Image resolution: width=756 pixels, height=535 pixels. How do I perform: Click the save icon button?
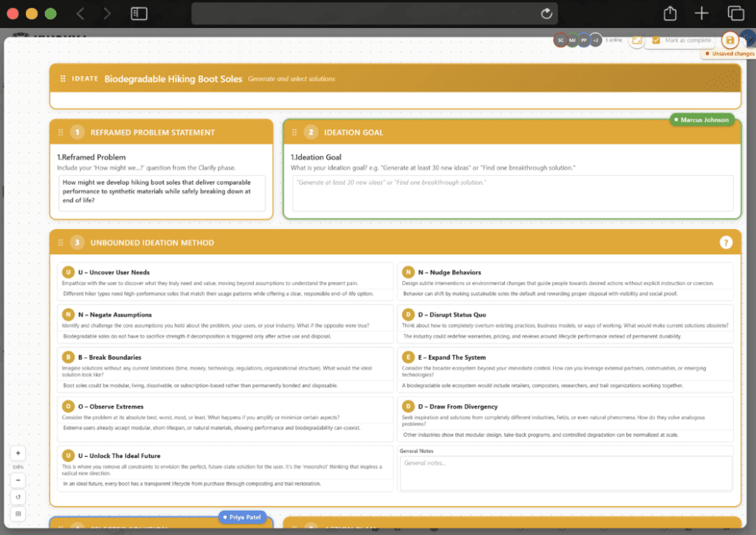(x=729, y=40)
